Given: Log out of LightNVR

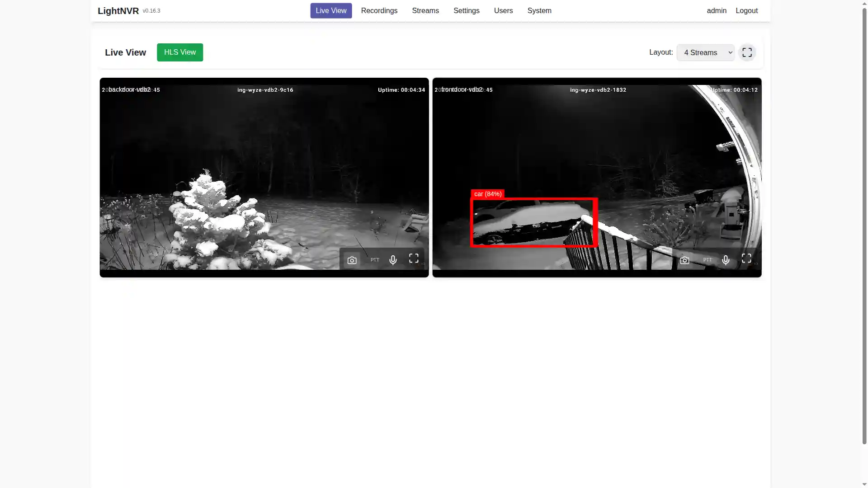Looking at the screenshot, I should point(747,10).
